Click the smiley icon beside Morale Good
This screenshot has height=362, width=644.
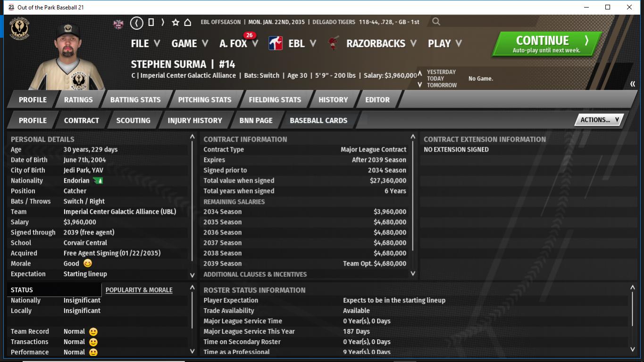tap(88, 263)
